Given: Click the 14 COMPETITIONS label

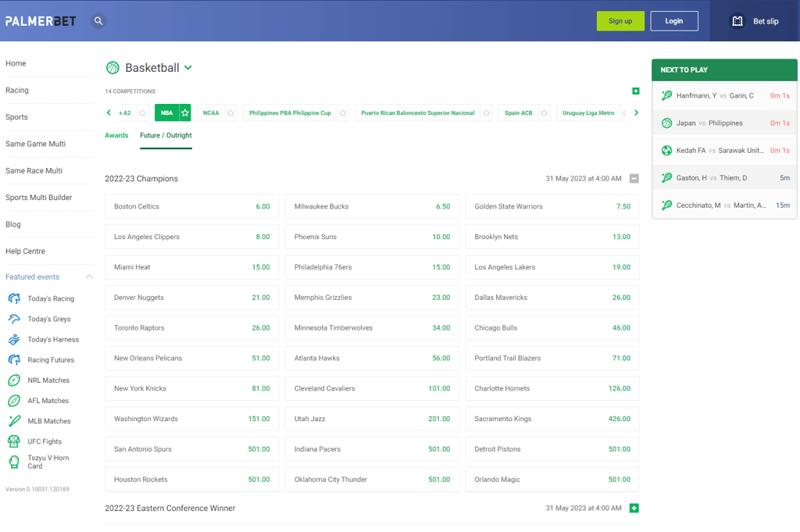Looking at the screenshot, I should pos(130,91).
